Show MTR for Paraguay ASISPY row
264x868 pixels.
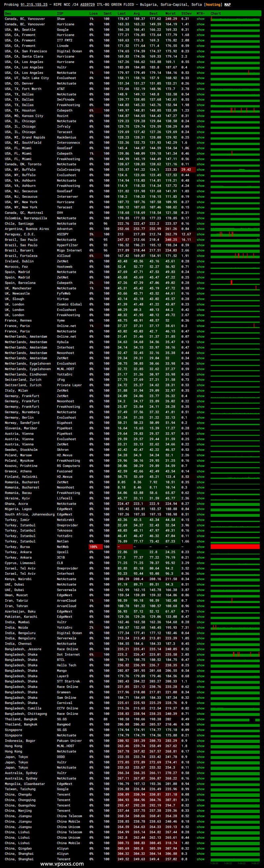[x=201, y=234]
